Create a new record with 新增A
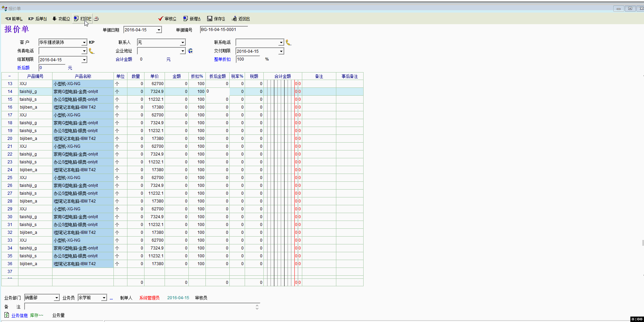Viewport: 644px width, 322px height. pos(191,19)
